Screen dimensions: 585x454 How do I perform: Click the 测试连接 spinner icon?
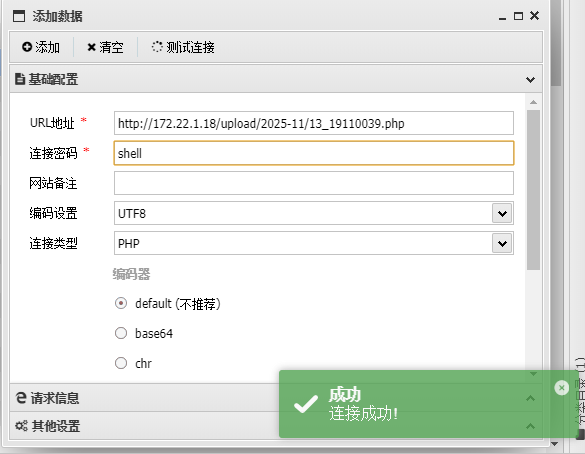pyautogui.click(x=157, y=47)
